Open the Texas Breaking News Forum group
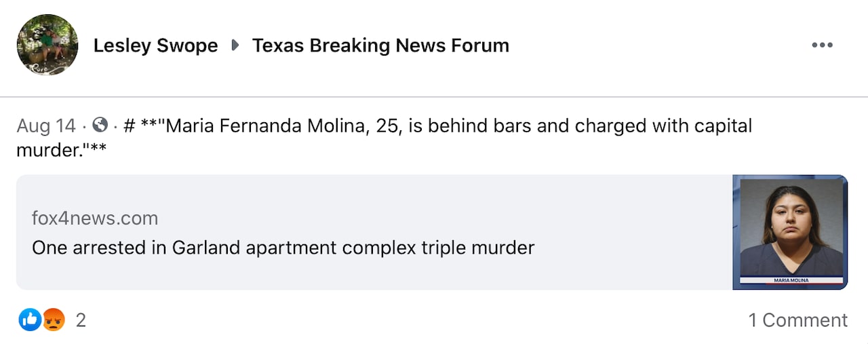The width and height of the screenshot is (868, 344). point(380,45)
